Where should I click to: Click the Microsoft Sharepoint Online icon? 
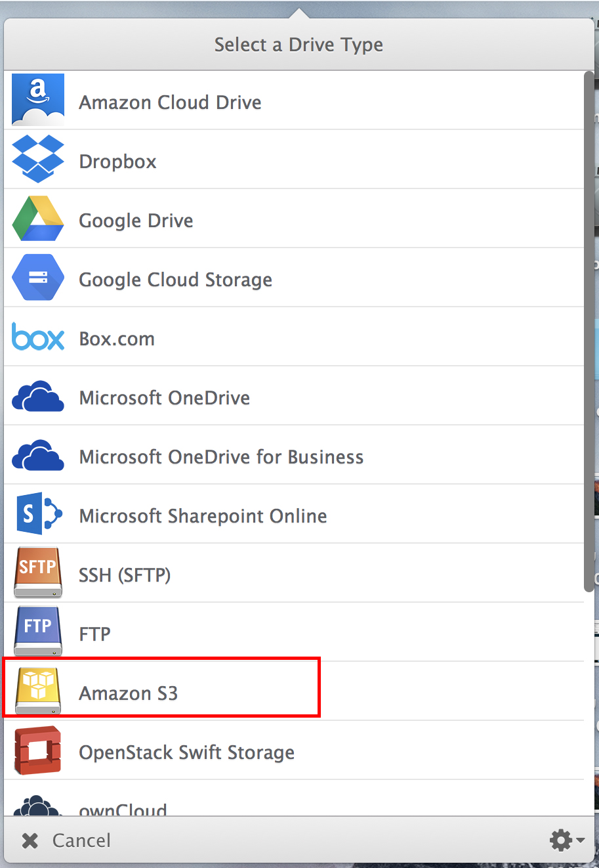pyautogui.click(x=38, y=513)
